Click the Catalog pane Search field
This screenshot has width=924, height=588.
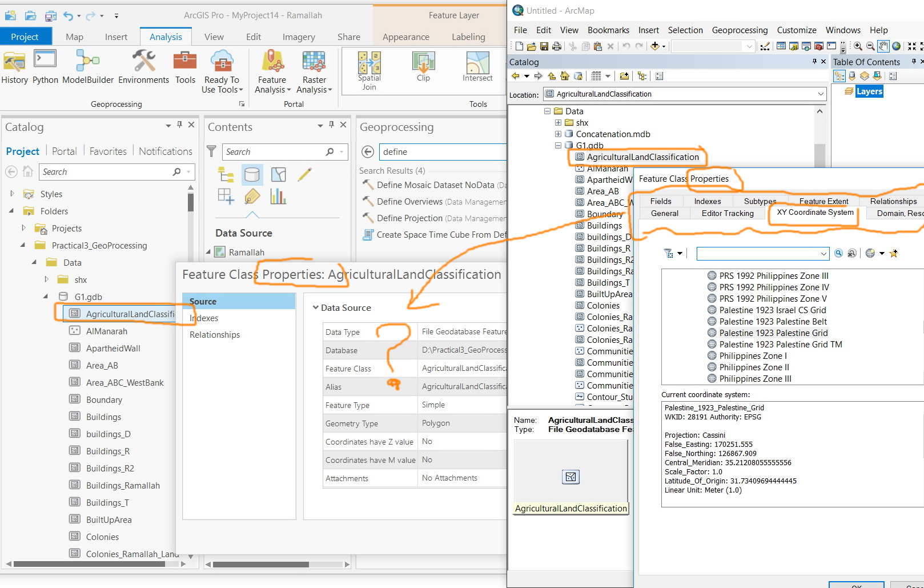[116, 171]
